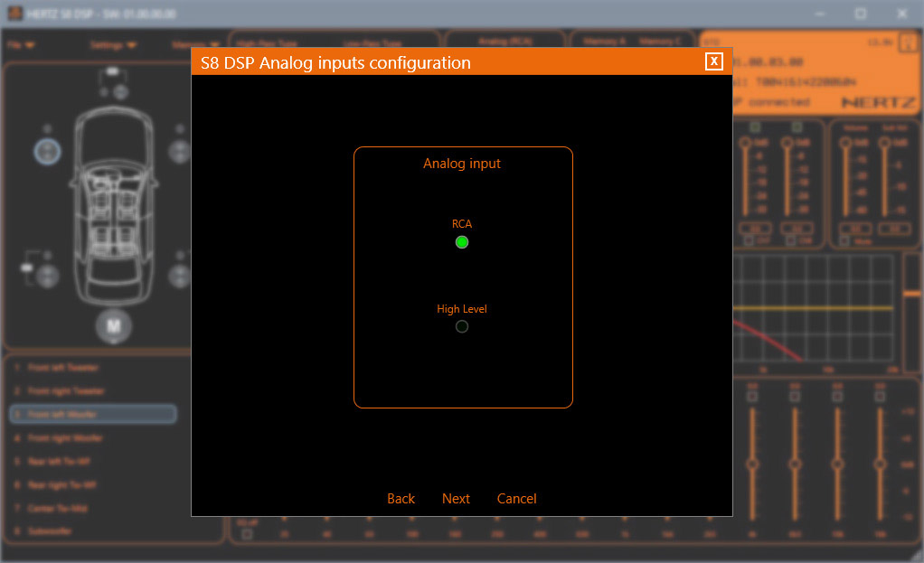Open the File menu in the main window

(x=21, y=45)
